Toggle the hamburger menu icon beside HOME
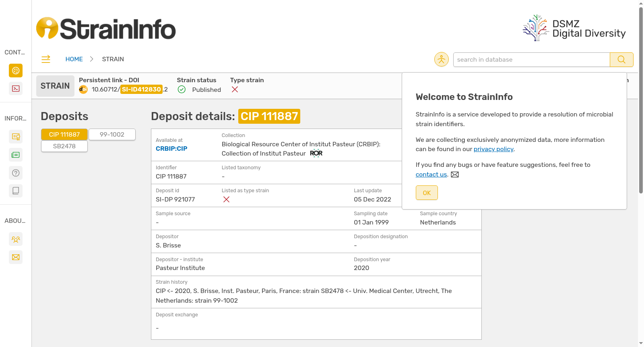Screen dimensions: 644x347 pos(46,59)
